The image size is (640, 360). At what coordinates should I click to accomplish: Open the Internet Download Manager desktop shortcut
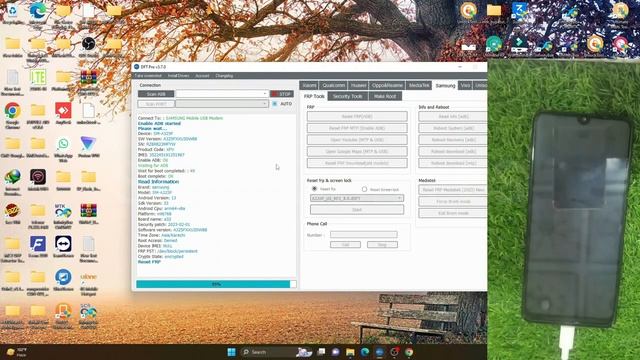click(13, 177)
